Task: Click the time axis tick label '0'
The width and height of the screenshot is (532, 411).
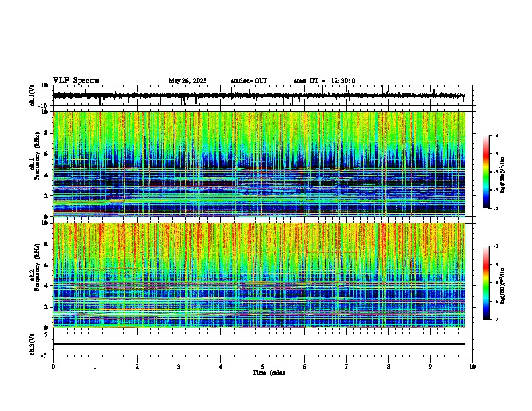Action: click(53, 367)
